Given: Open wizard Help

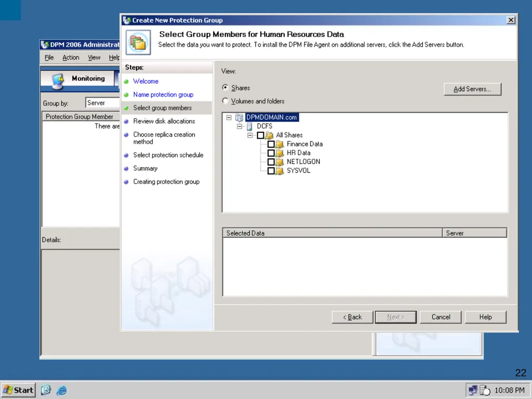Looking at the screenshot, I should (486, 317).
